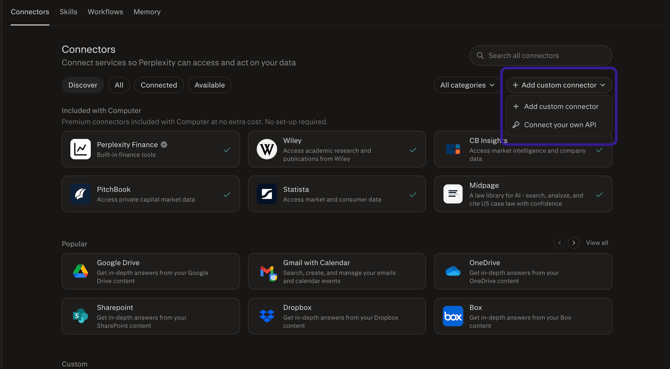Click the Gmail with Calendar icon
670x369 pixels.
(x=268, y=272)
